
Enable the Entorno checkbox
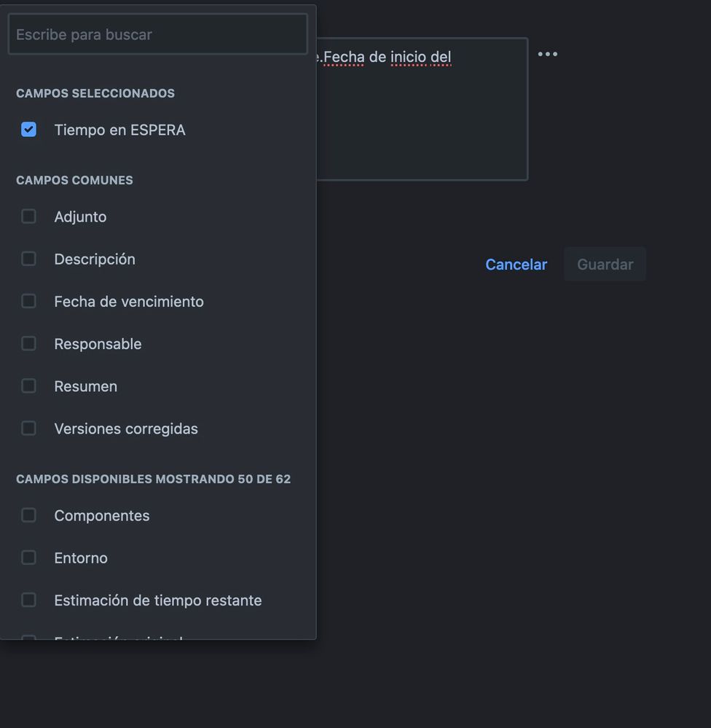tap(28, 557)
